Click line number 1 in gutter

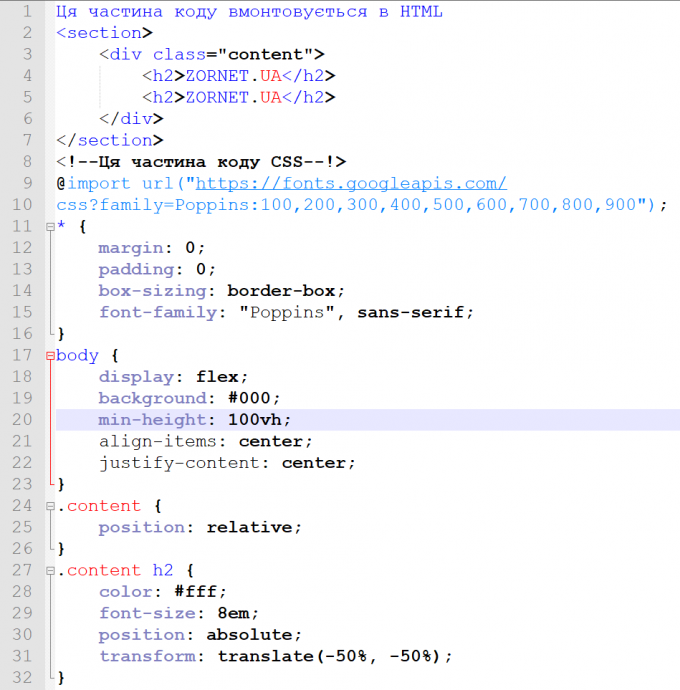coord(27,11)
